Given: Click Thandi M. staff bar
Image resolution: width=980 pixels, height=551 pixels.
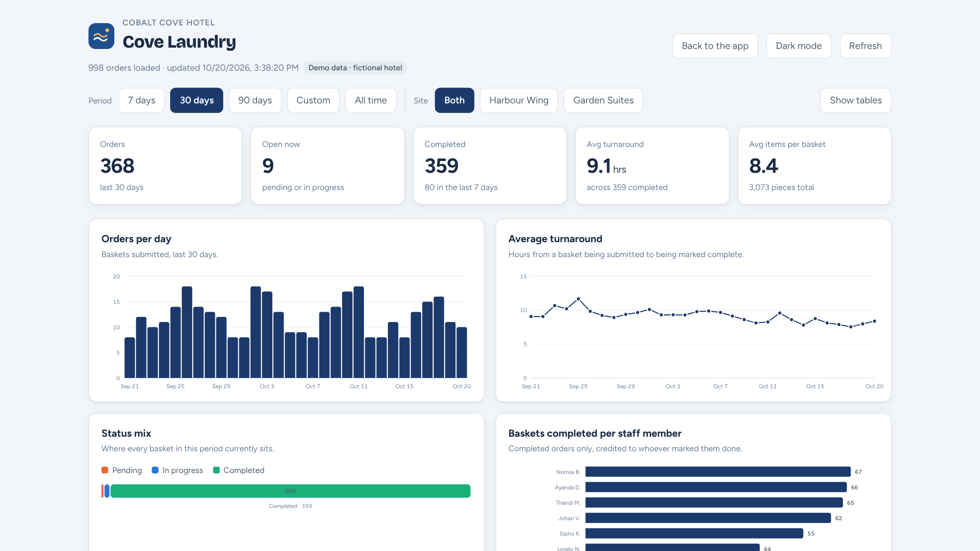Looking at the screenshot, I should coord(714,502).
